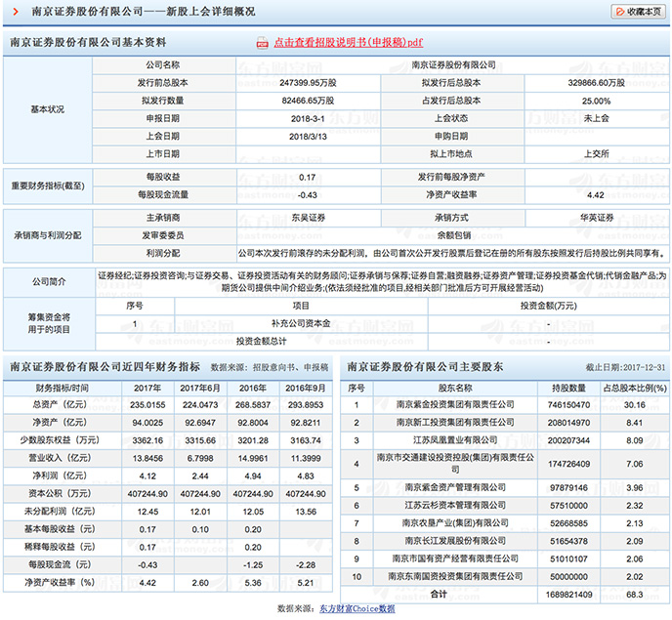This screenshot has height=620, width=672.
Task: Select the 2017年6月 column header
Action: pyautogui.click(x=200, y=389)
